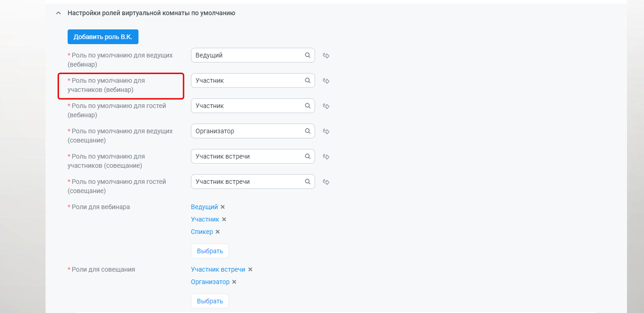Image resolution: width=644 pixels, height=313 pixels.
Task: Reset meeting participants default role value
Action: coord(326,157)
